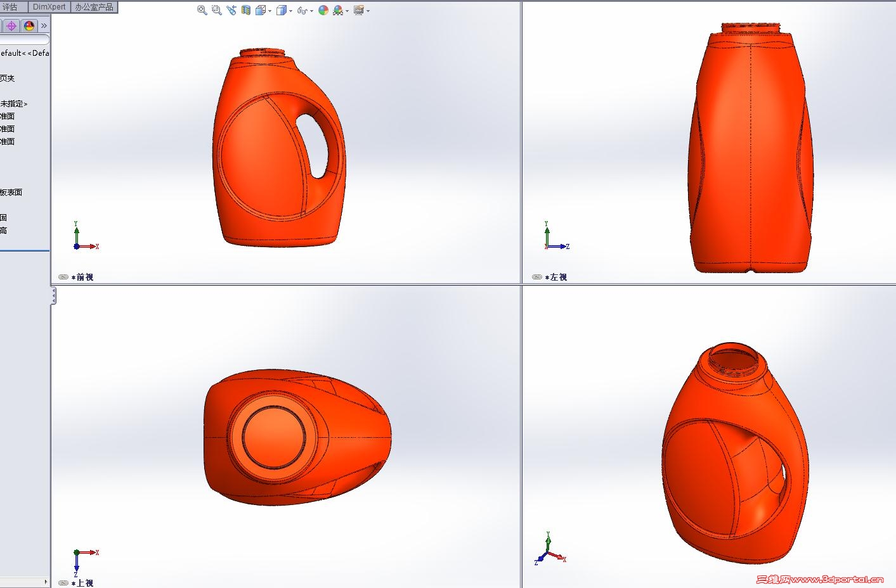Open the DimXpert tab
The width and height of the screenshot is (896, 588).
click(49, 7)
